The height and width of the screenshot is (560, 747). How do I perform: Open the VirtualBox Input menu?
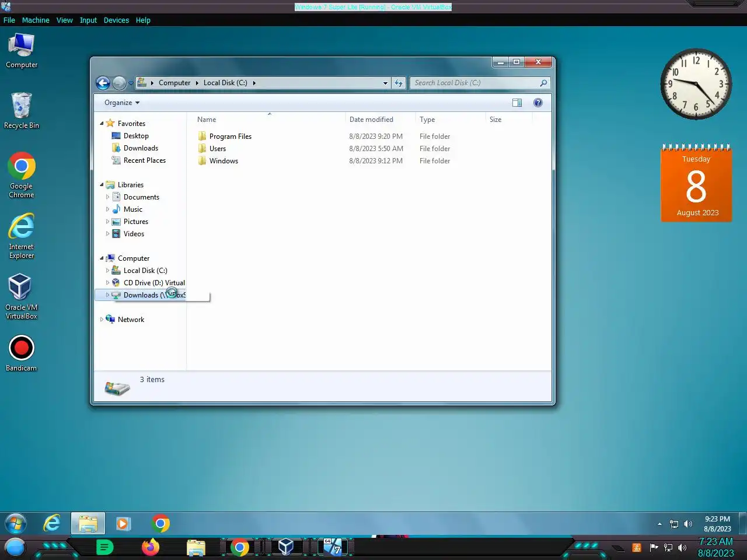[88, 20]
